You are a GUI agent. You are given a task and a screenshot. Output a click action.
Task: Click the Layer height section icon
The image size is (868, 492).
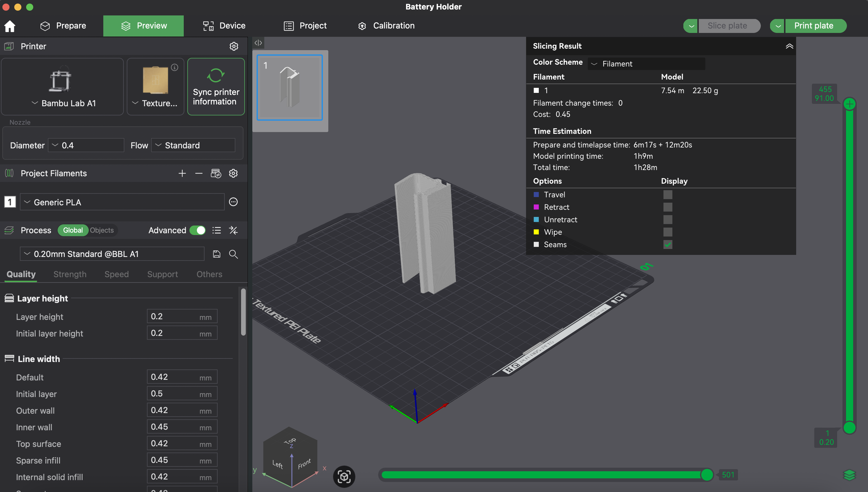(9, 299)
